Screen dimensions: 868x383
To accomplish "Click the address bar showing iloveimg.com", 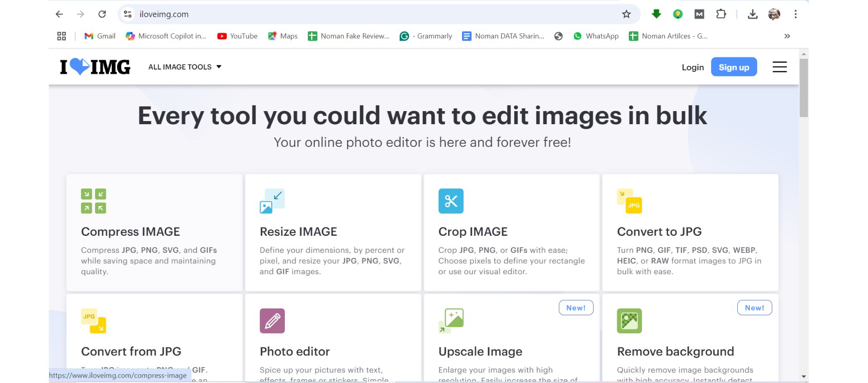I will tap(362, 14).
